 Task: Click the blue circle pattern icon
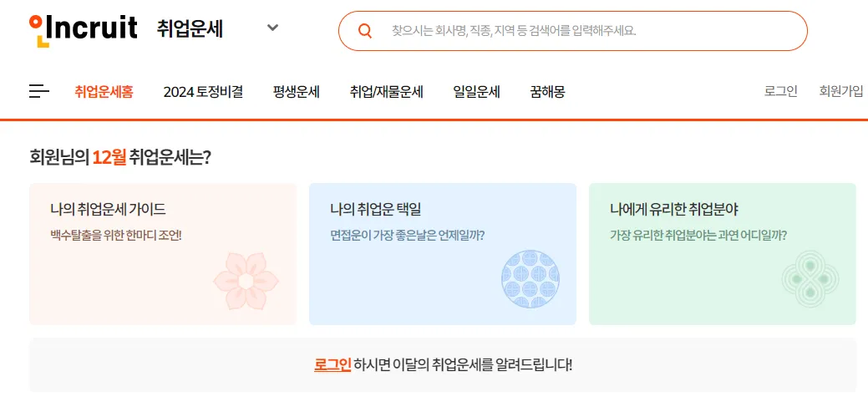530,279
